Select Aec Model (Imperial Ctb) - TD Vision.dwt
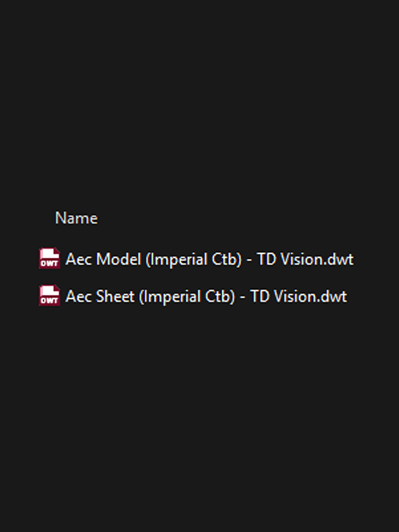The width and height of the screenshot is (399, 532). tap(209, 259)
